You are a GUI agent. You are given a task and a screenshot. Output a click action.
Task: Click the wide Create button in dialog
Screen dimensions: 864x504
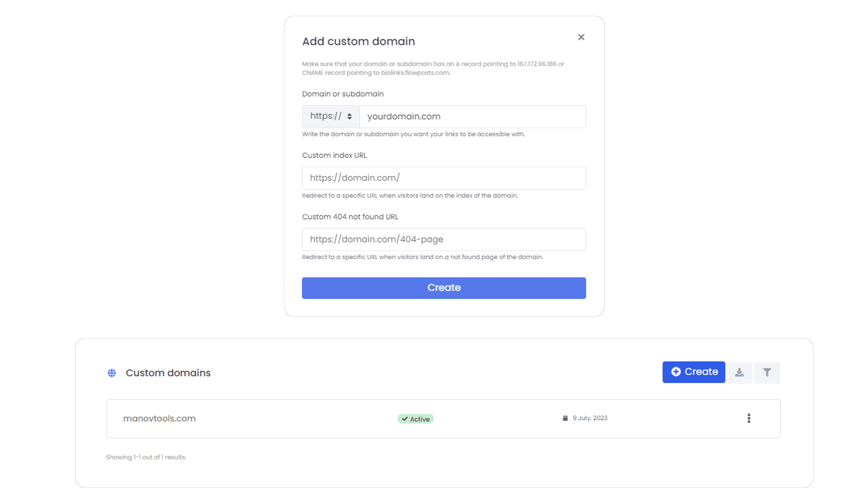(x=444, y=288)
